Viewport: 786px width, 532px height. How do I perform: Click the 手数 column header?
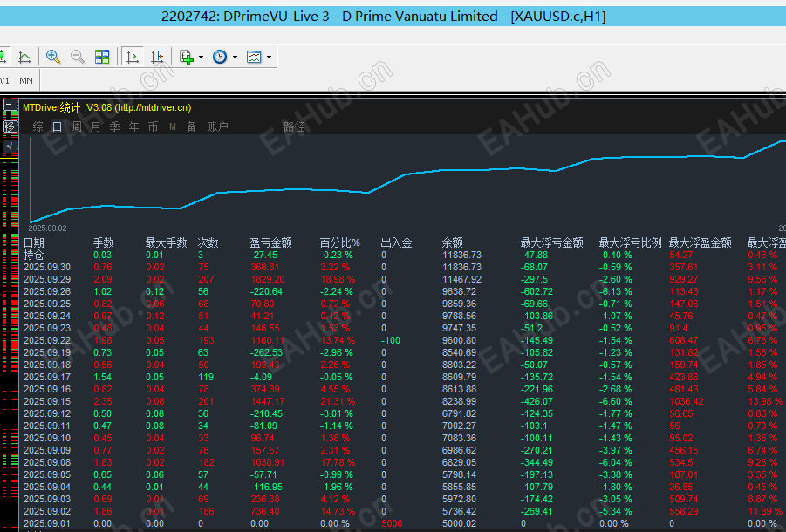tap(103, 243)
